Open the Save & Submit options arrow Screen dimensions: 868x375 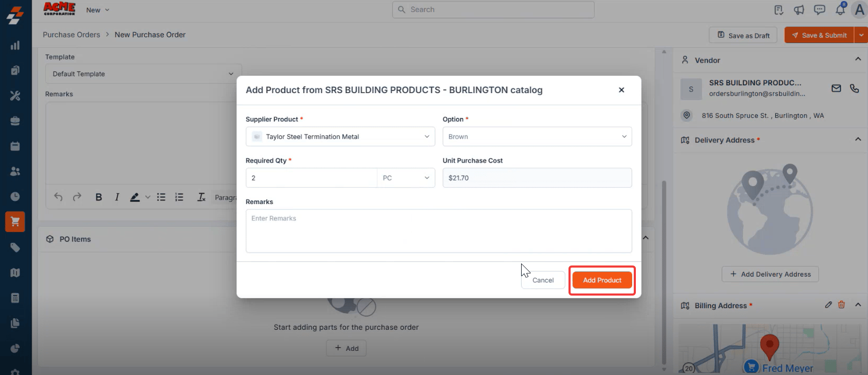(861, 35)
